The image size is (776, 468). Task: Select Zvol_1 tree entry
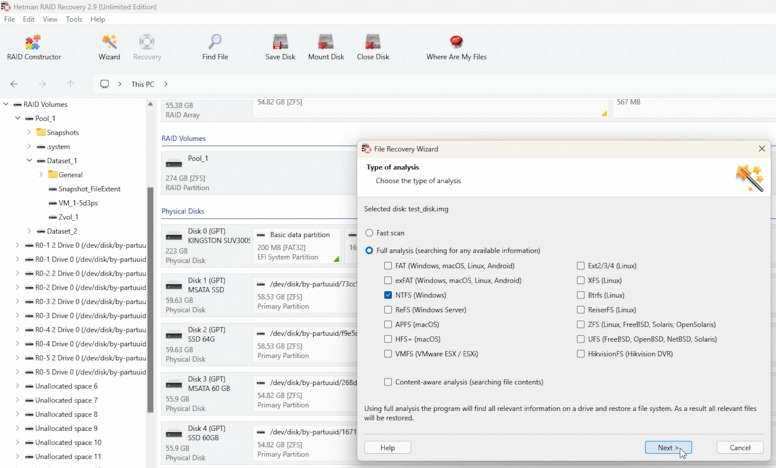click(x=63, y=217)
